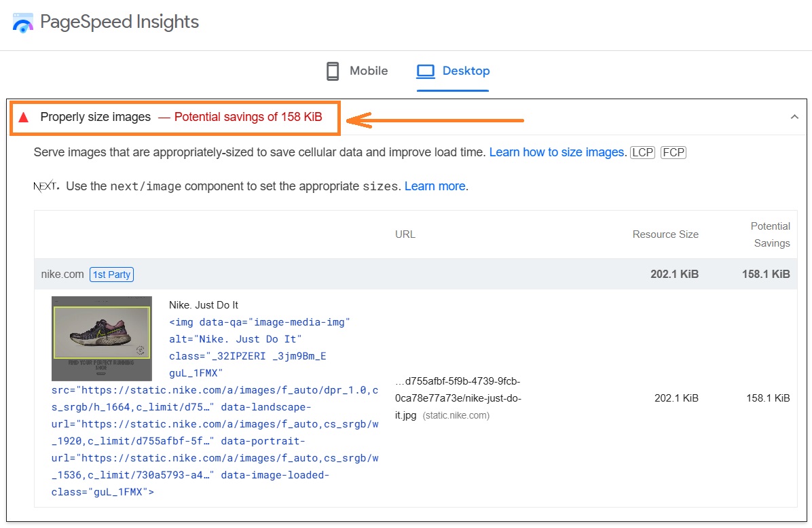Image resolution: width=812 pixels, height=528 pixels.
Task: Click the Resource Size column header
Action: pyautogui.click(x=665, y=234)
